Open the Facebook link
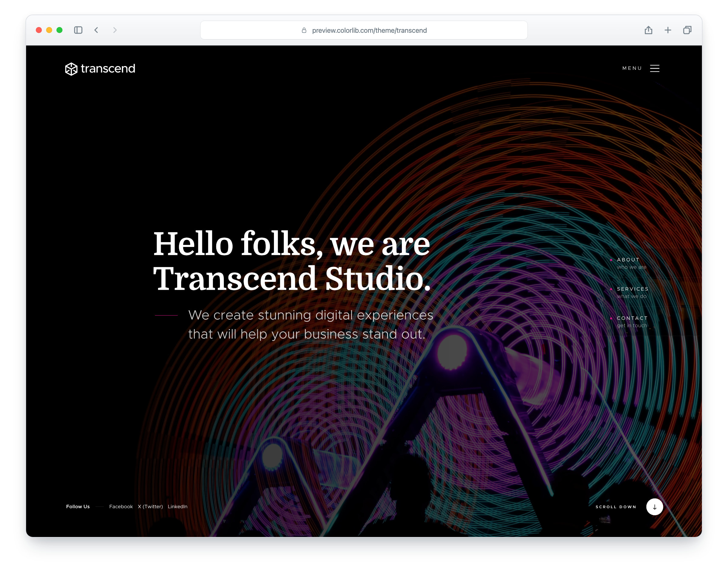The height and width of the screenshot is (574, 728). [121, 506]
